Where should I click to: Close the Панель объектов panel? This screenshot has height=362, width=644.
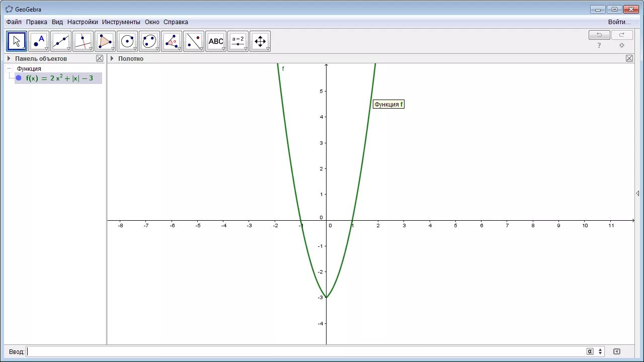(100, 58)
